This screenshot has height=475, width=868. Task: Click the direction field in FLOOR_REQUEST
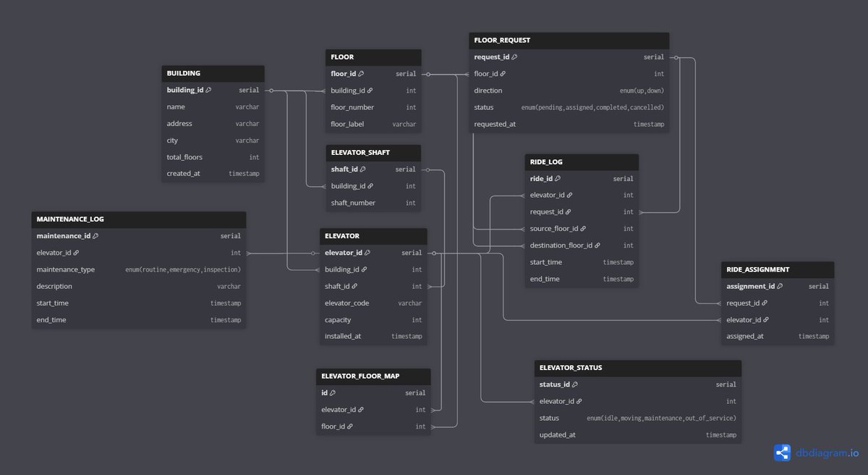(x=569, y=91)
